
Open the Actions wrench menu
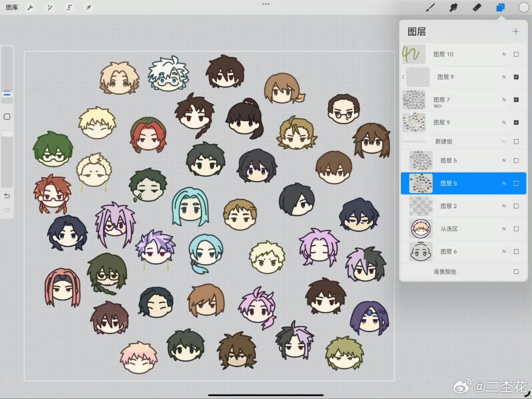point(30,8)
